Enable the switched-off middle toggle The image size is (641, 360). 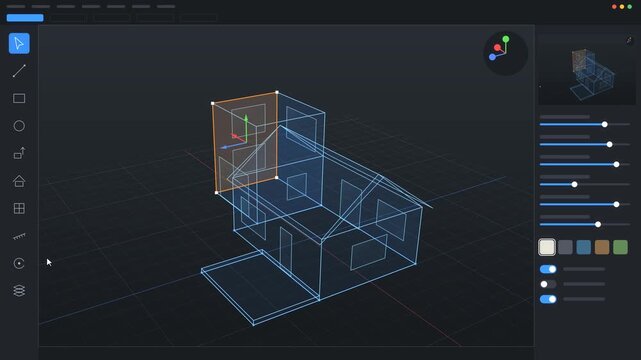548,284
